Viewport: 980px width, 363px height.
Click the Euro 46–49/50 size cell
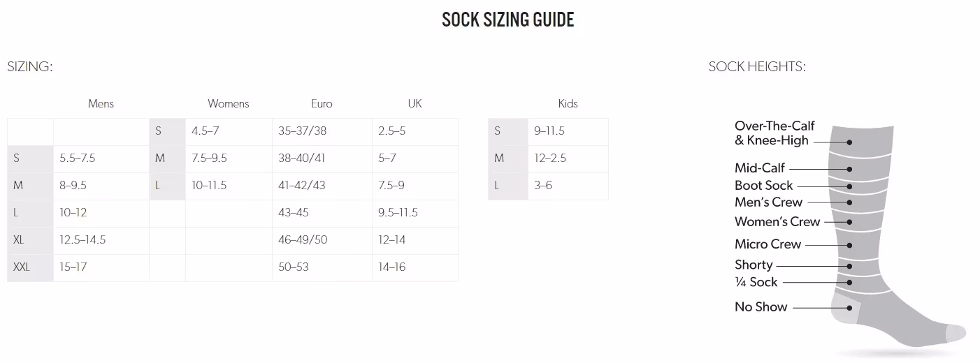tap(303, 240)
